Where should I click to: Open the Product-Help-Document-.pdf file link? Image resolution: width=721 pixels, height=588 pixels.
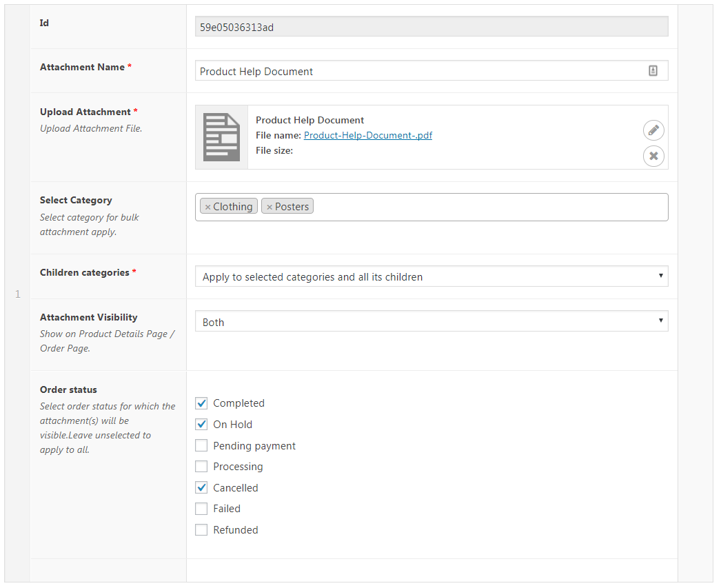click(x=368, y=135)
